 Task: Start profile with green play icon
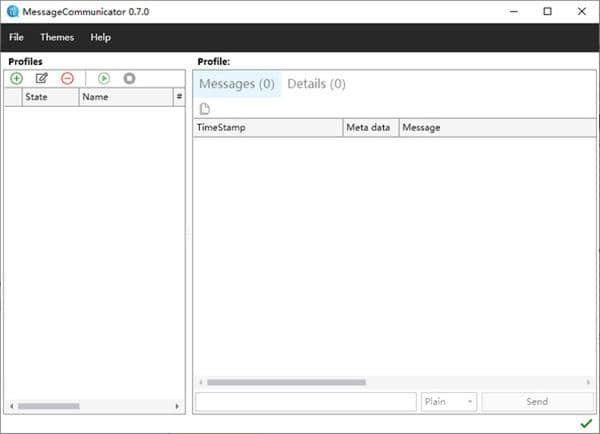104,78
